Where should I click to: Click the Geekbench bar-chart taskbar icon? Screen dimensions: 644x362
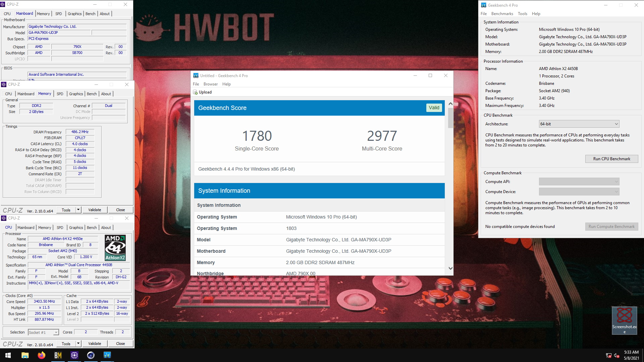(107, 355)
